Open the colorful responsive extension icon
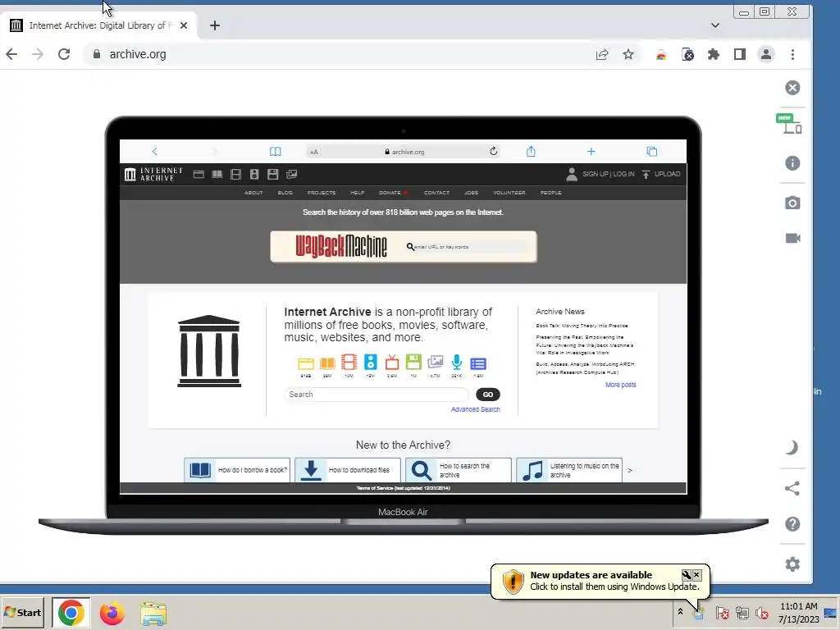Image resolution: width=840 pixels, height=630 pixels. [661, 54]
